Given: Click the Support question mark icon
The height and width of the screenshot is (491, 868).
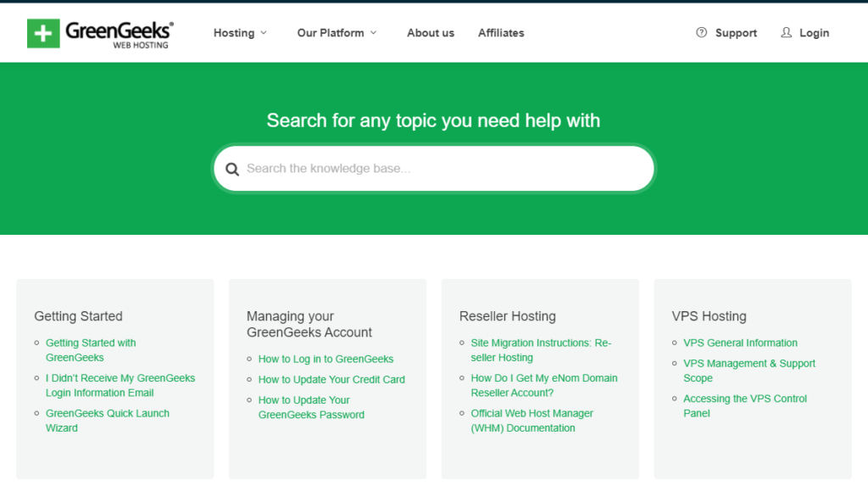Looking at the screenshot, I should [x=701, y=33].
